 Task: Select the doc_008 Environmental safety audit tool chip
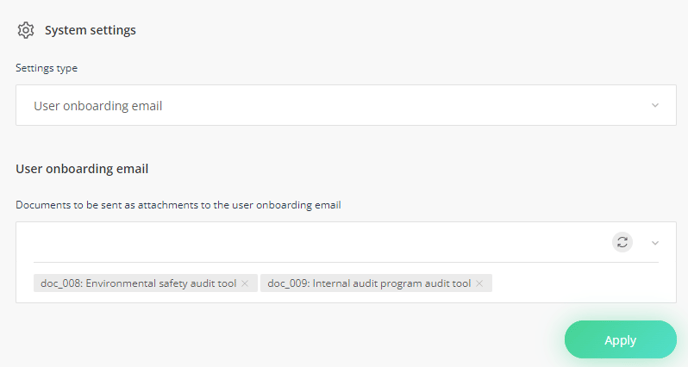point(145,284)
